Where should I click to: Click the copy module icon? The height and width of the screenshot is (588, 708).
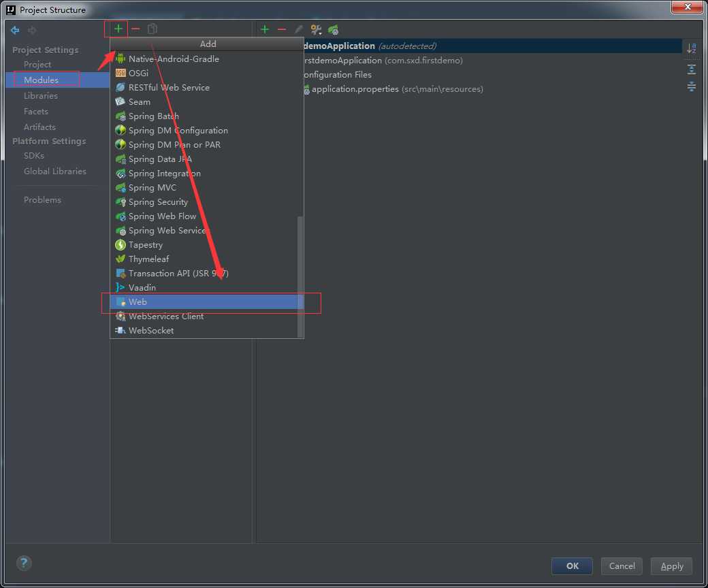coord(152,29)
